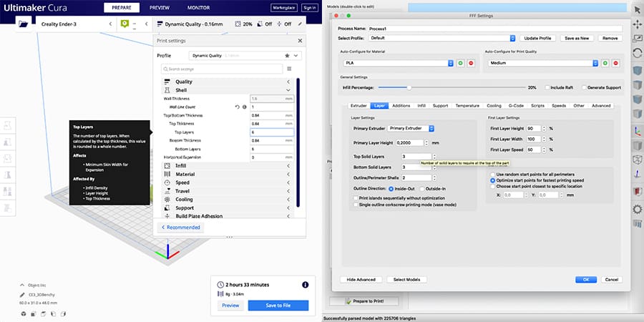Collapse the Shell settings category
The image size is (644, 322).
tap(228, 90)
